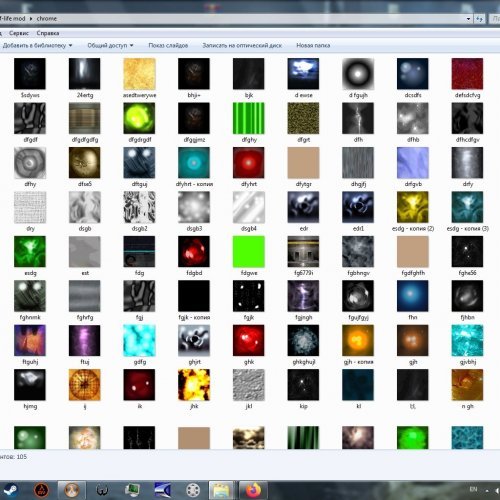Select the $sdyws texture file
The height and width of the screenshot is (500, 500).
click(30, 74)
